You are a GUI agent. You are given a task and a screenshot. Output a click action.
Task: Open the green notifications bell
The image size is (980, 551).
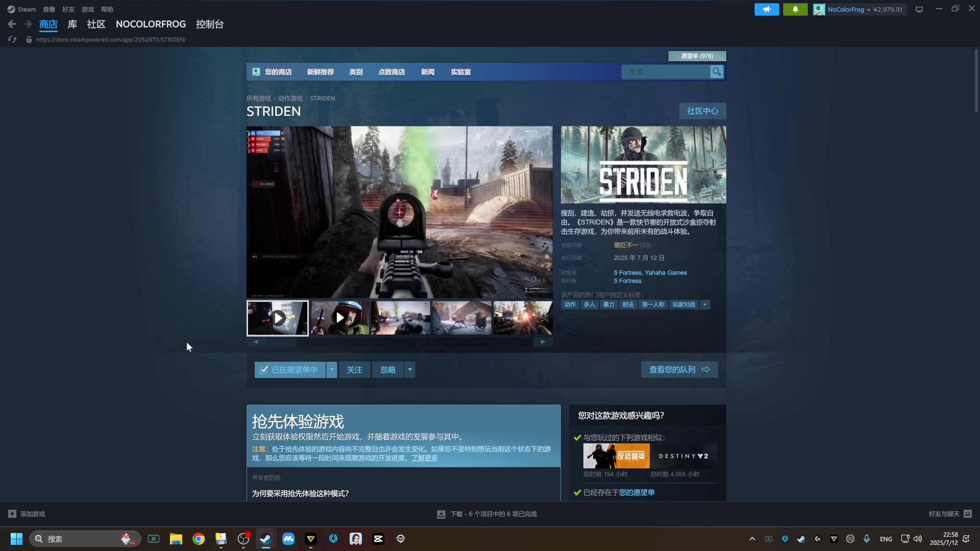click(x=795, y=9)
